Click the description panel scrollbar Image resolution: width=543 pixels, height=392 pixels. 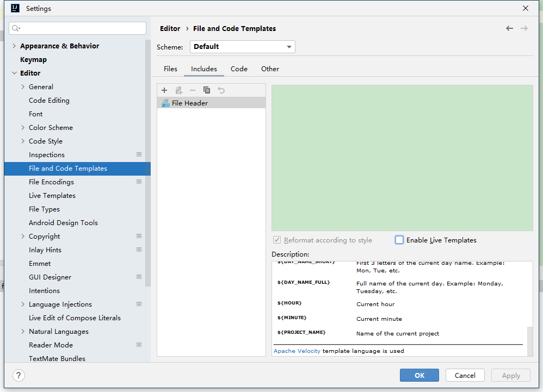530,341
